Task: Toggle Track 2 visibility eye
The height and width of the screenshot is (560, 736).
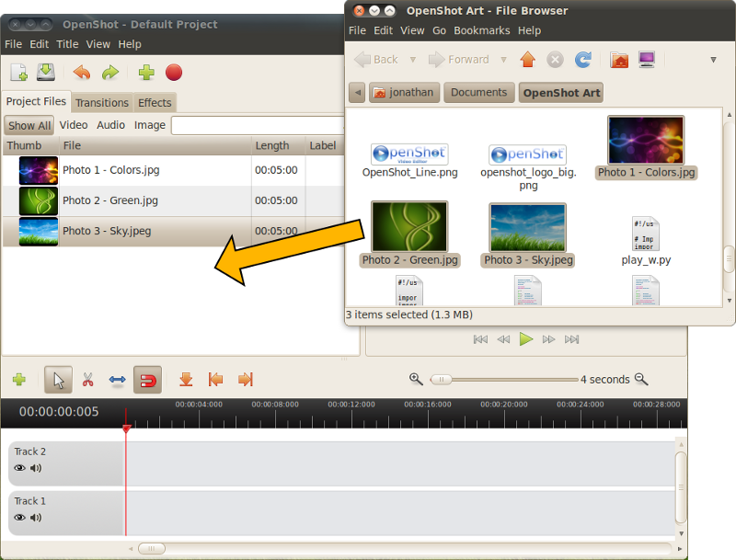Action: tap(19, 468)
